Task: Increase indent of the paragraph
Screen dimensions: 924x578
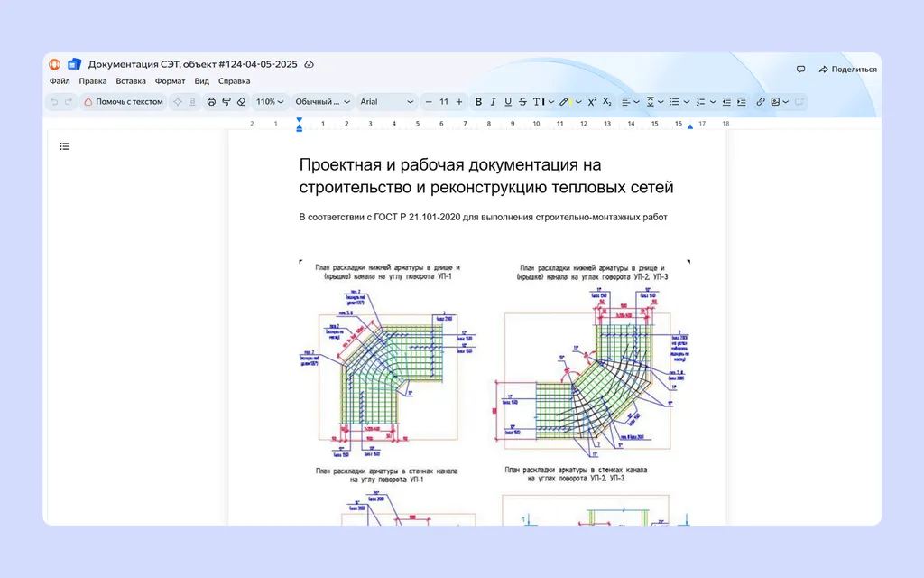Action: tap(742, 101)
